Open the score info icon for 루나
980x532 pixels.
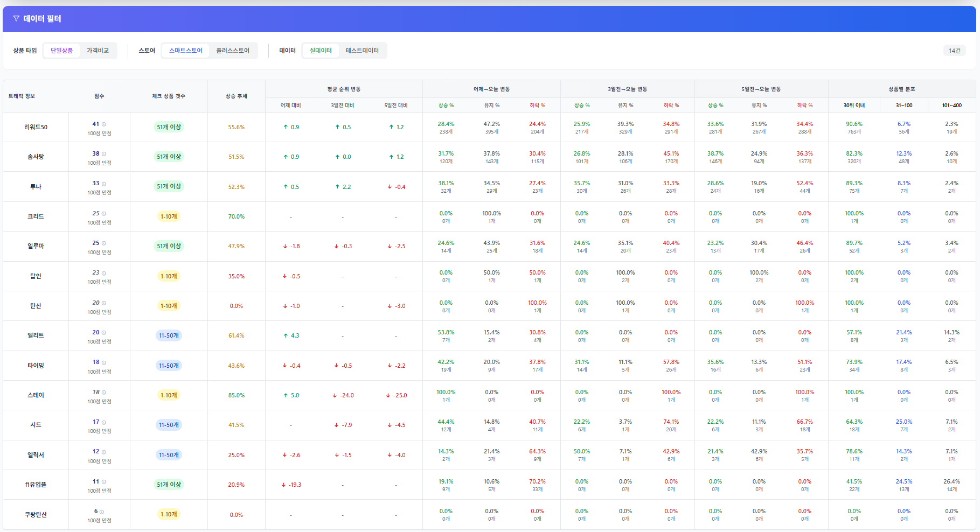pos(104,184)
